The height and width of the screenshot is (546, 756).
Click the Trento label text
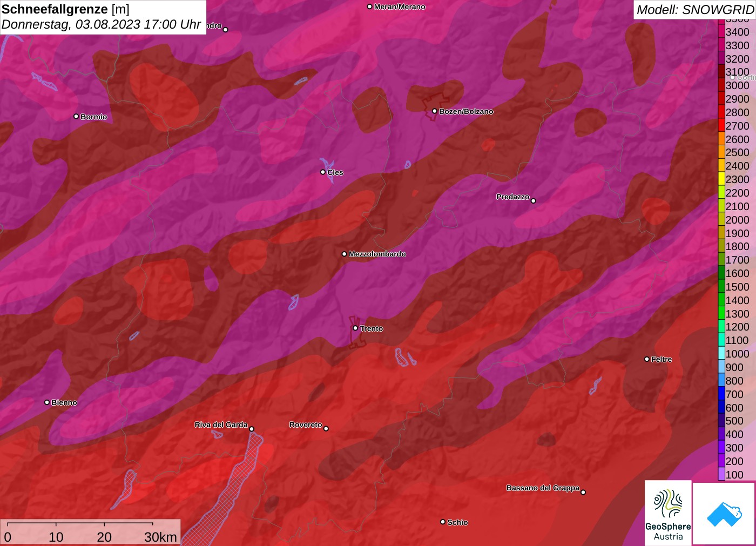point(372,328)
